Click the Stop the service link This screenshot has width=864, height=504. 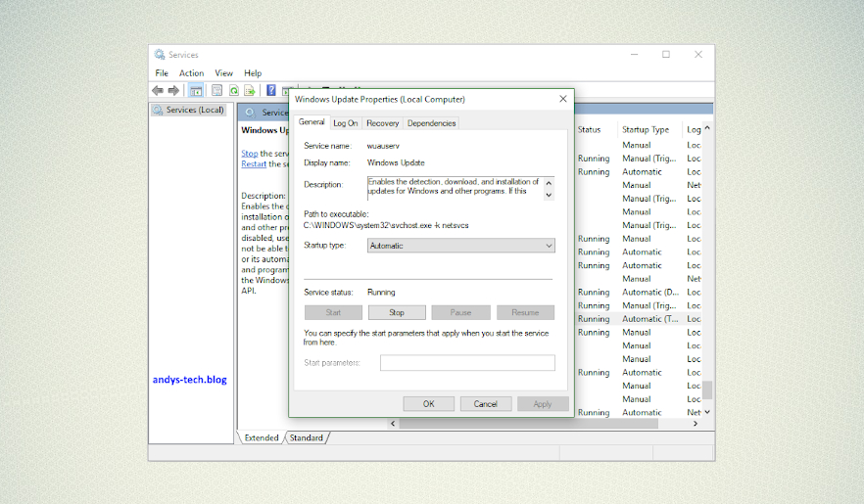249,154
